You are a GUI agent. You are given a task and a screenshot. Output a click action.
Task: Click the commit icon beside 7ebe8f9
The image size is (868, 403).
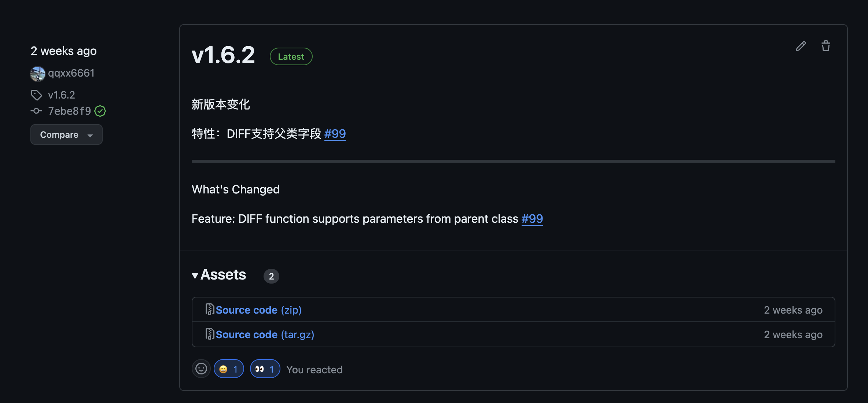[x=36, y=111]
